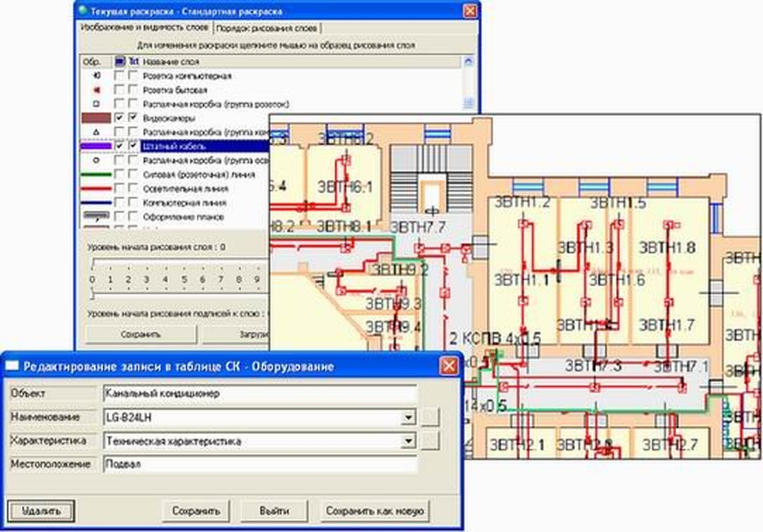Toggle text checkbox for Штатный кабель layer
Viewport: 763px width, 532px height.
point(133,146)
